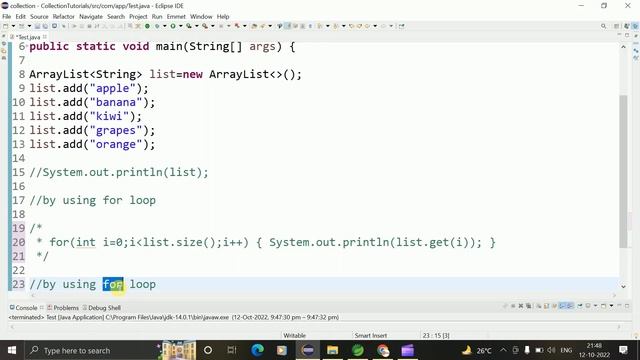Open Microsoft Edge from the taskbar
The image size is (640, 360).
point(258,350)
